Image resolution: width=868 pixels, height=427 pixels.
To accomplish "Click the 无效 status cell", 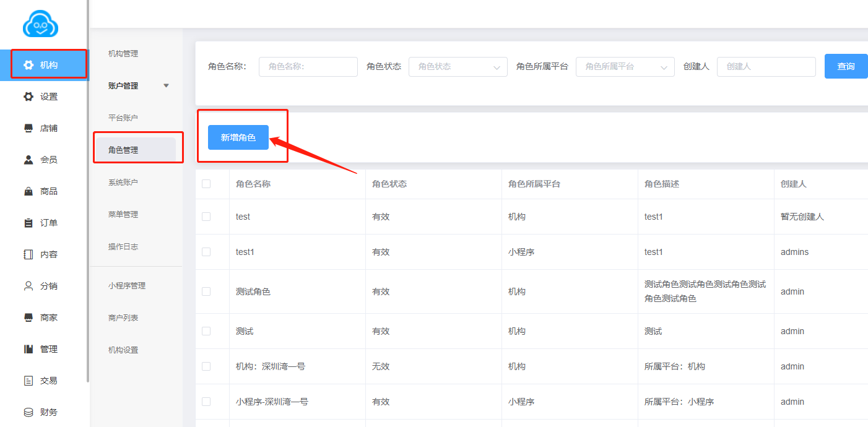I will click(x=381, y=366).
